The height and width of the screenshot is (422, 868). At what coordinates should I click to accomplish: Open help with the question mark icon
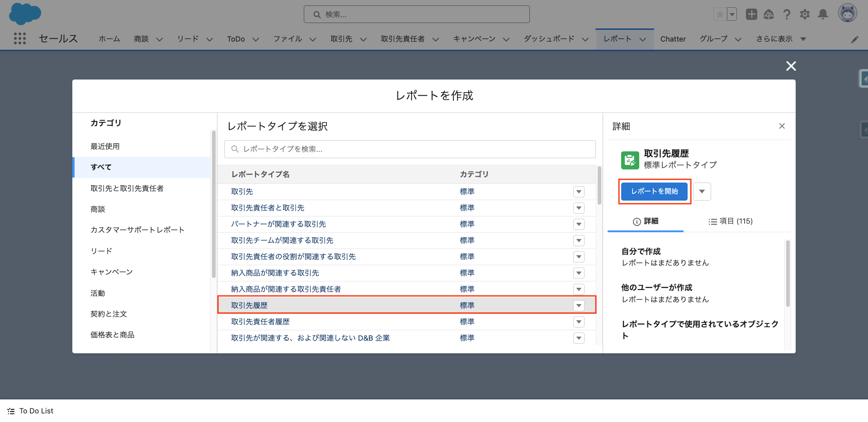(787, 14)
